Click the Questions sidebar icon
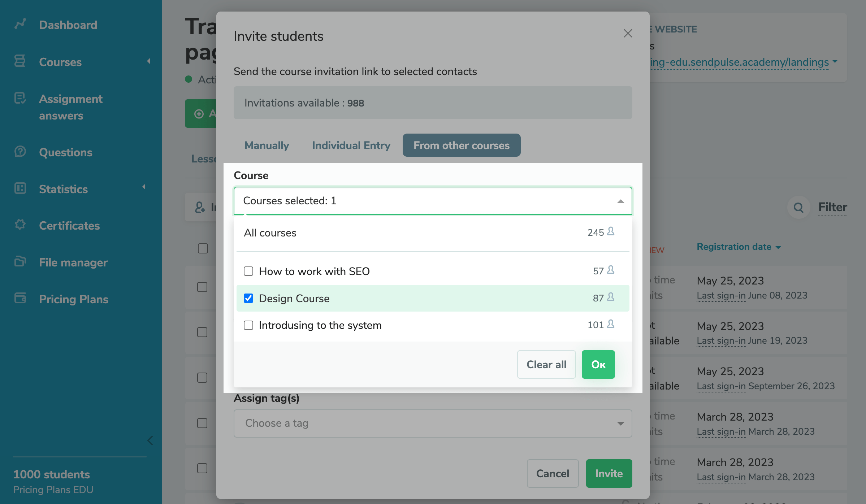The image size is (866, 504). pyautogui.click(x=20, y=152)
